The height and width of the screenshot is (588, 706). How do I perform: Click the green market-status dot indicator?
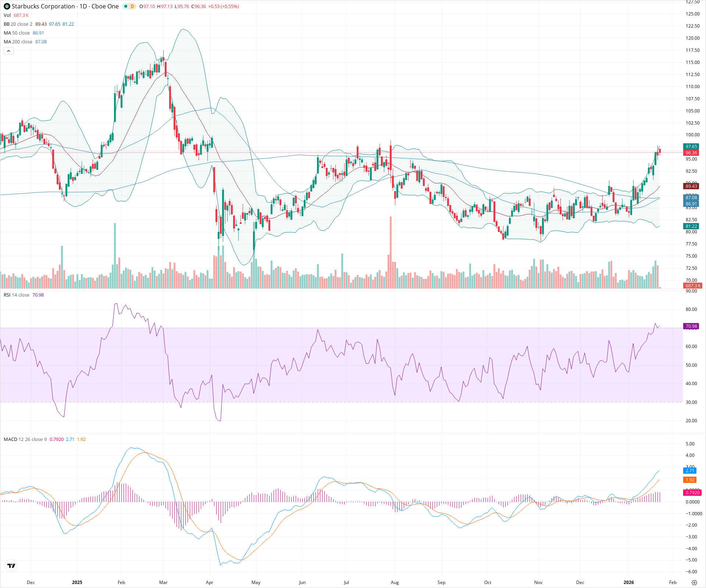pos(125,6)
